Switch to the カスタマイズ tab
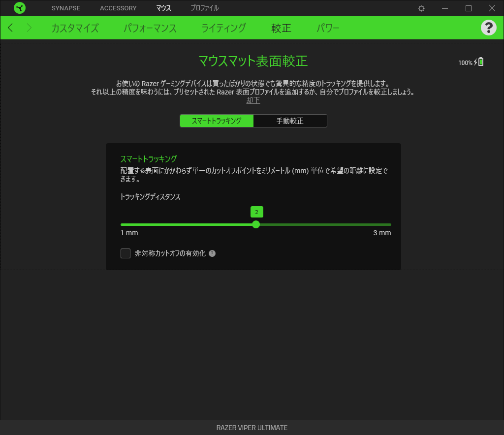This screenshot has width=504, height=435. point(75,28)
